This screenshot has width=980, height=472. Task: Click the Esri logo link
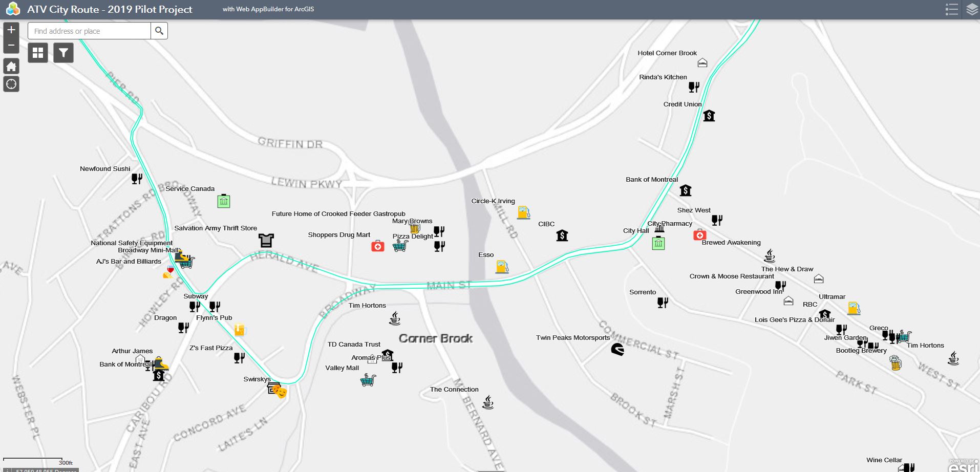(x=963, y=466)
